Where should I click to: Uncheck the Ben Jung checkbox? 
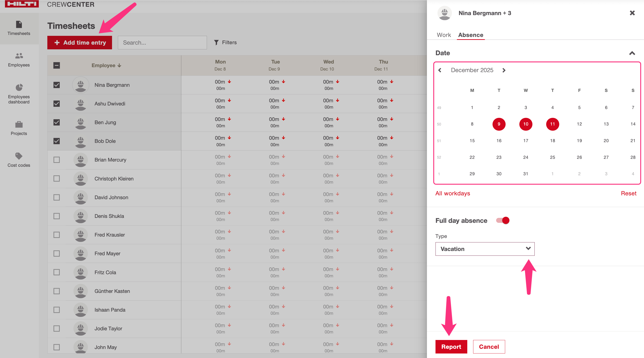tap(57, 122)
